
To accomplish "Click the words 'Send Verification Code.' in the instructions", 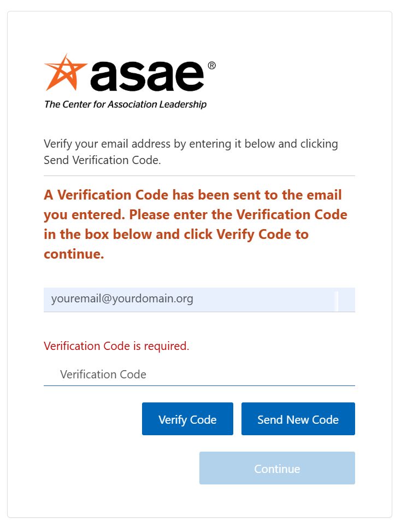I will (x=102, y=161).
